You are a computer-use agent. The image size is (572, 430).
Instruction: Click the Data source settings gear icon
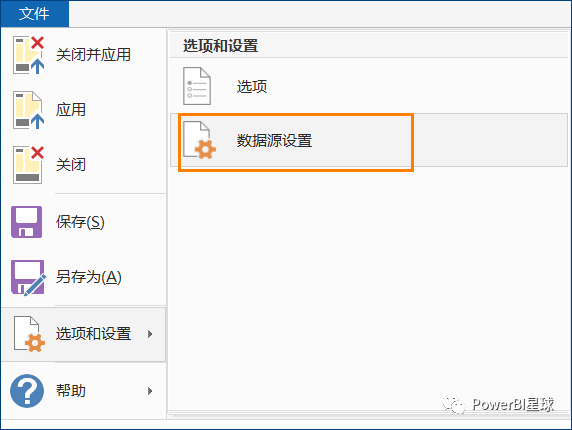point(199,140)
